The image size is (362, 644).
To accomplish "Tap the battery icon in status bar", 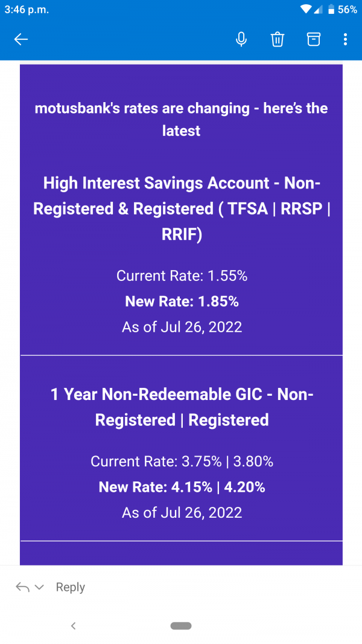I will pyautogui.click(x=331, y=10).
